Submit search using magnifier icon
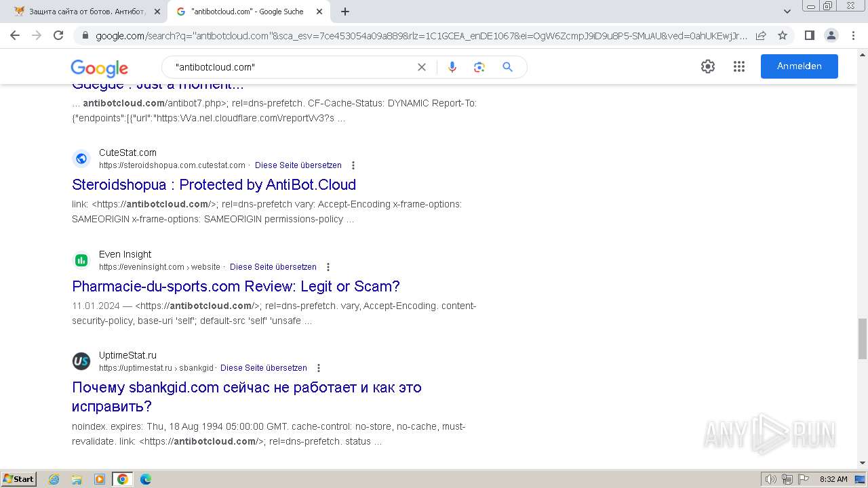The image size is (868, 488). tap(507, 67)
